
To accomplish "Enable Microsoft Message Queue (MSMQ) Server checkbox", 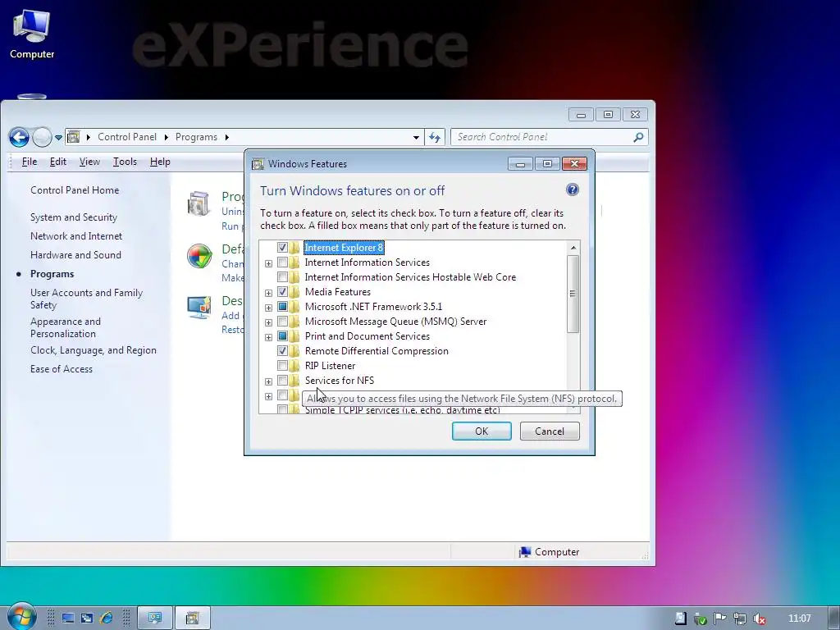I will pos(282,322).
